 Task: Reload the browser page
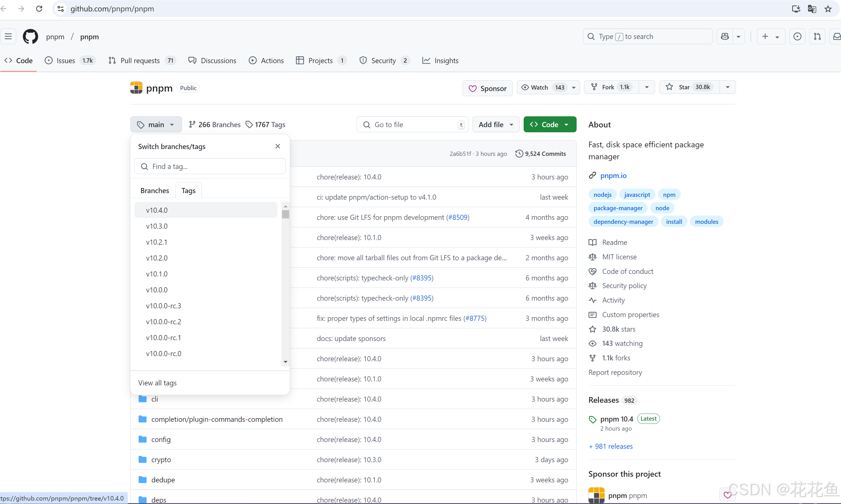pos(39,9)
